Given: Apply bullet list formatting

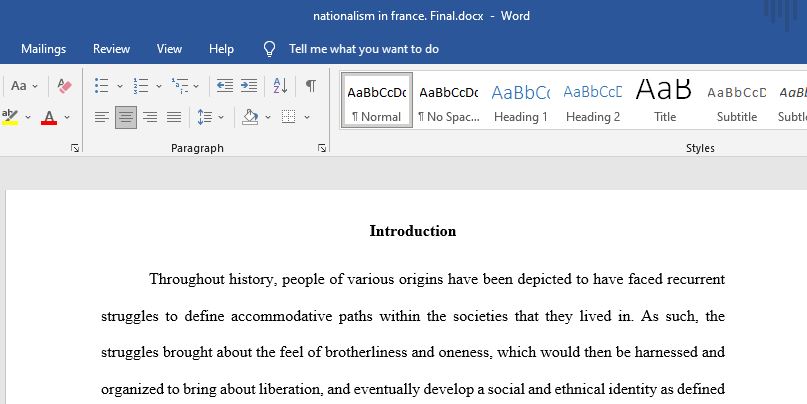Looking at the screenshot, I should pos(102,85).
